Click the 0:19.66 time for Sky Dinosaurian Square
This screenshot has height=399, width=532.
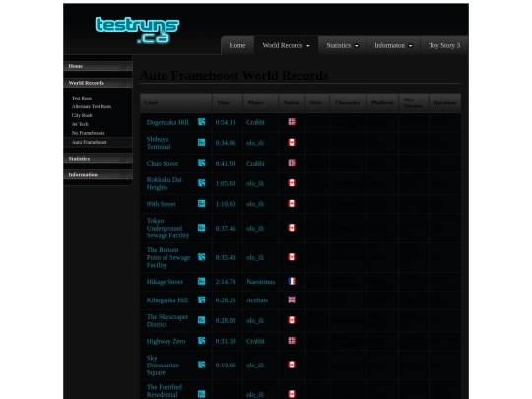226,366
